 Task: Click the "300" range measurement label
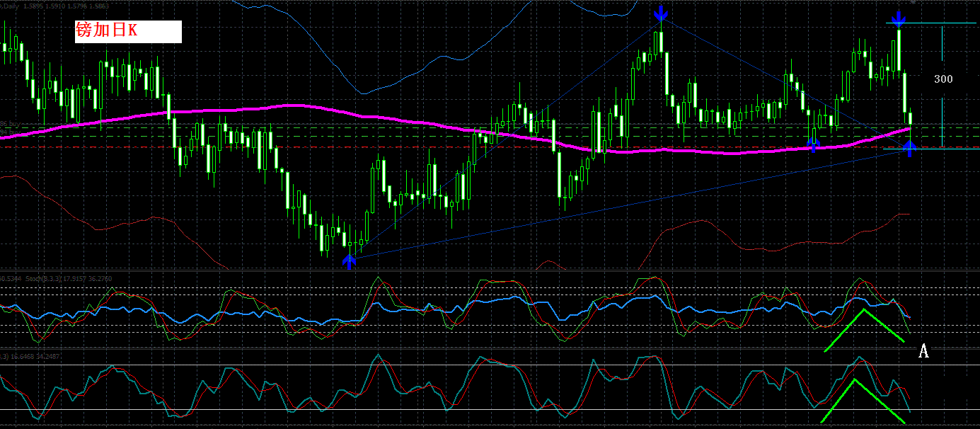(x=943, y=79)
